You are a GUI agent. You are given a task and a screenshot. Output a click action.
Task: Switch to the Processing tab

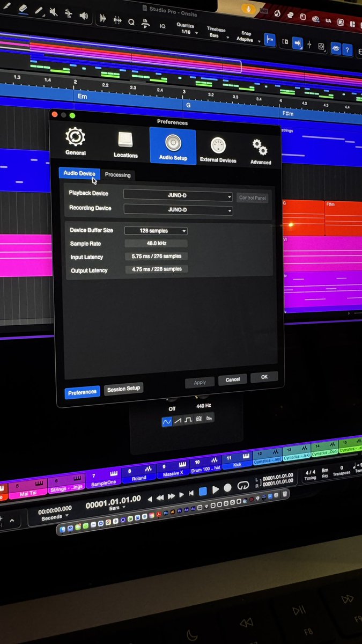pos(117,175)
